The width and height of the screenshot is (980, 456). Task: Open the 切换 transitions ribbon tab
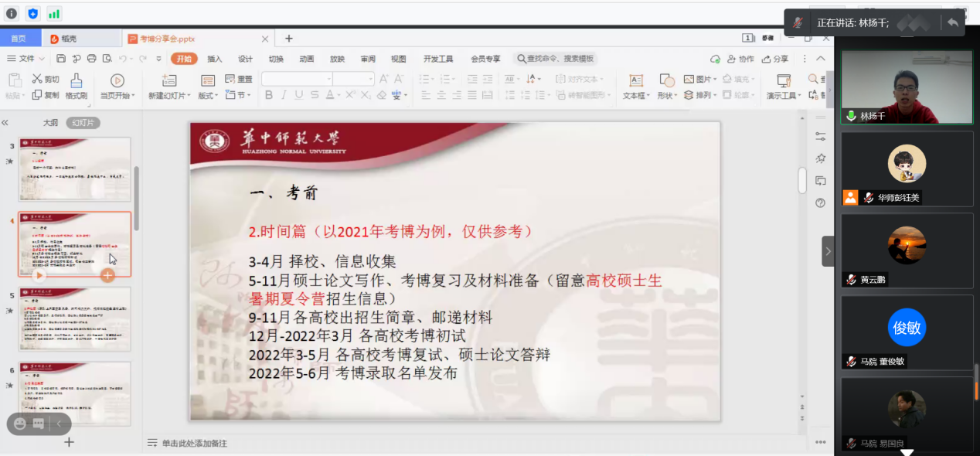(276, 59)
